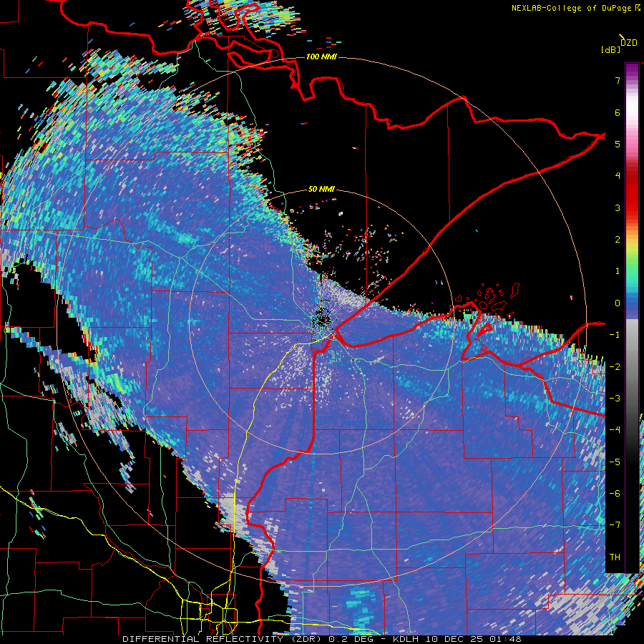
Task: Click the 5 dB tick label
Action: coord(618,144)
